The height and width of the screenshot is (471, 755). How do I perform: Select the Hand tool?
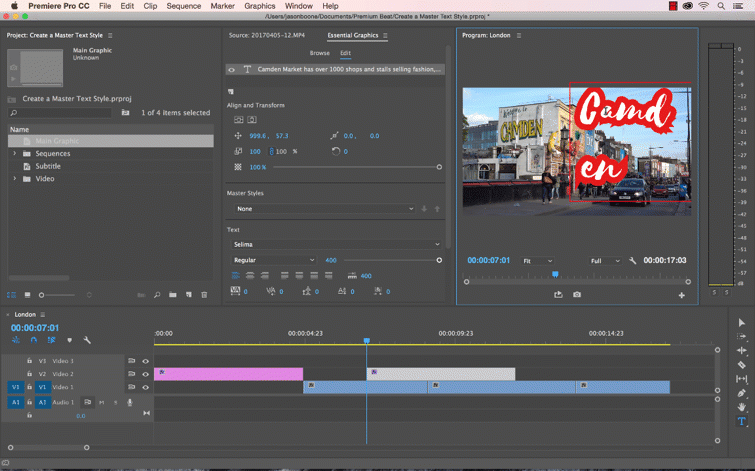point(741,407)
